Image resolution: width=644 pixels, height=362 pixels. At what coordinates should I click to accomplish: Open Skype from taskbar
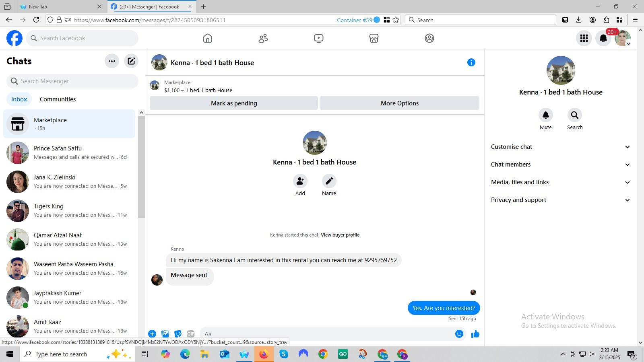click(284, 354)
